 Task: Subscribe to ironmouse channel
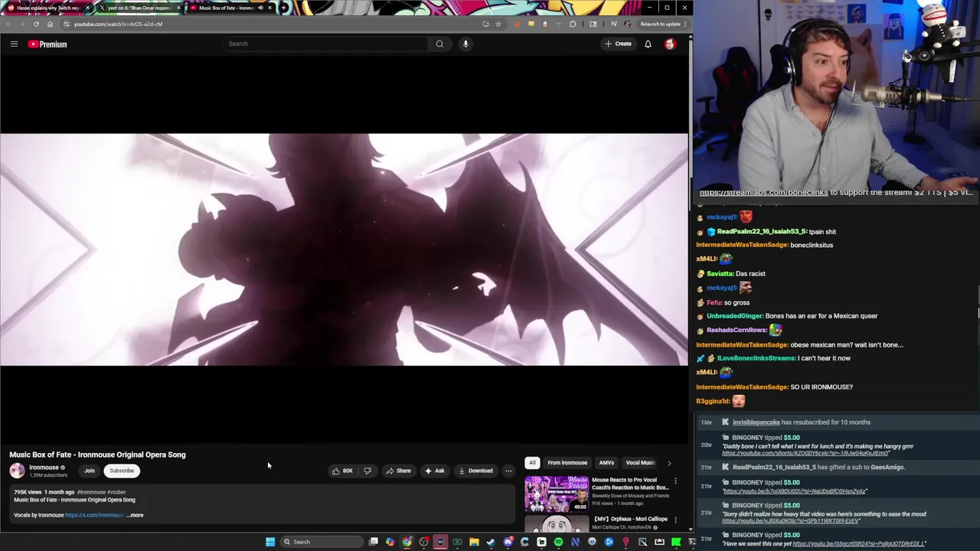pos(121,471)
